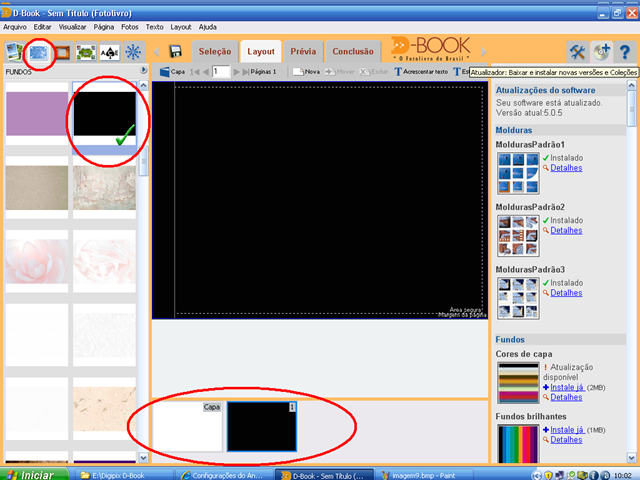Select the page 1 black thumbnail
The width and height of the screenshot is (640, 480).
(x=262, y=427)
